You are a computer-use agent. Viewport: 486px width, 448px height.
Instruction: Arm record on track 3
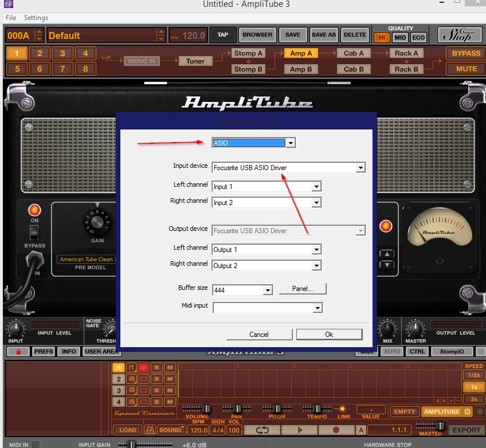point(143,390)
